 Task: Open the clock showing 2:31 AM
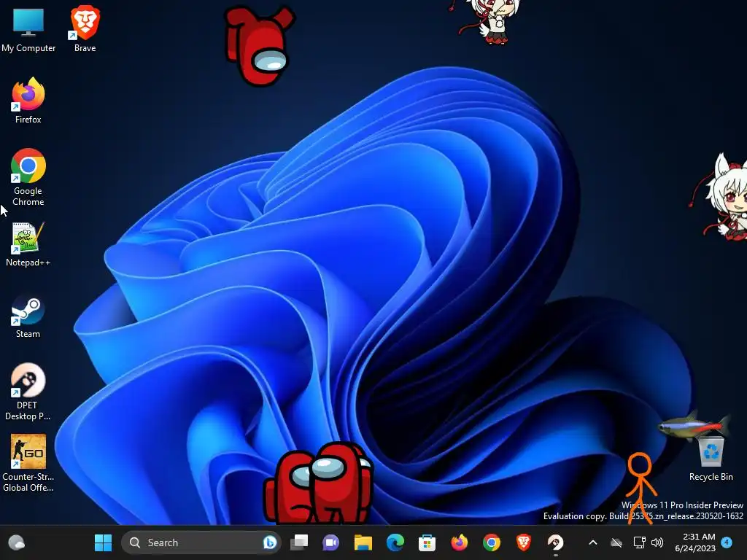coord(695,542)
